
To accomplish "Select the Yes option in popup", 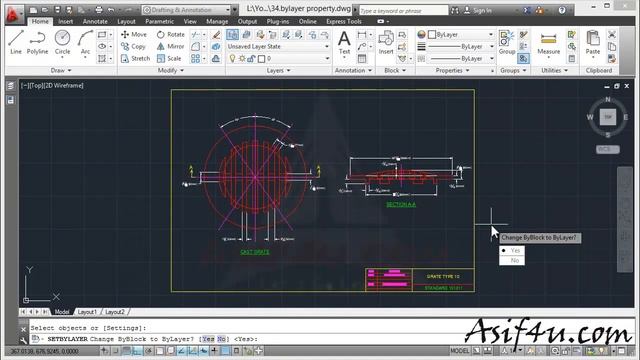I will [512, 250].
